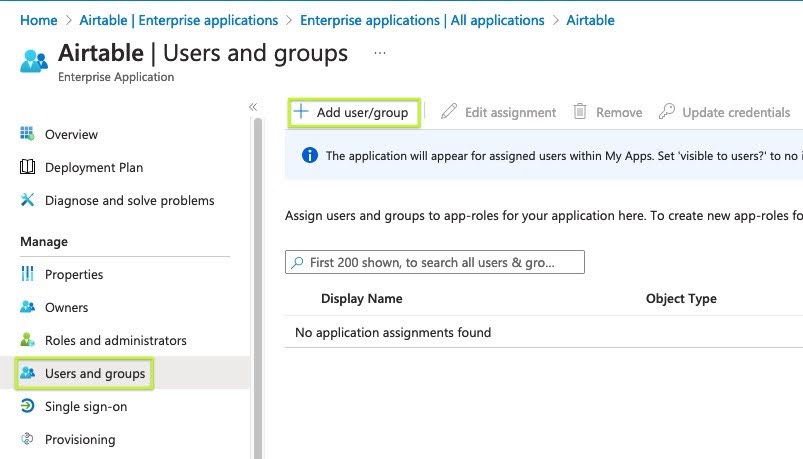The height and width of the screenshot is (459, 803).
Task: Click the Airtable breadcrumb link
Action: point(590,20)
